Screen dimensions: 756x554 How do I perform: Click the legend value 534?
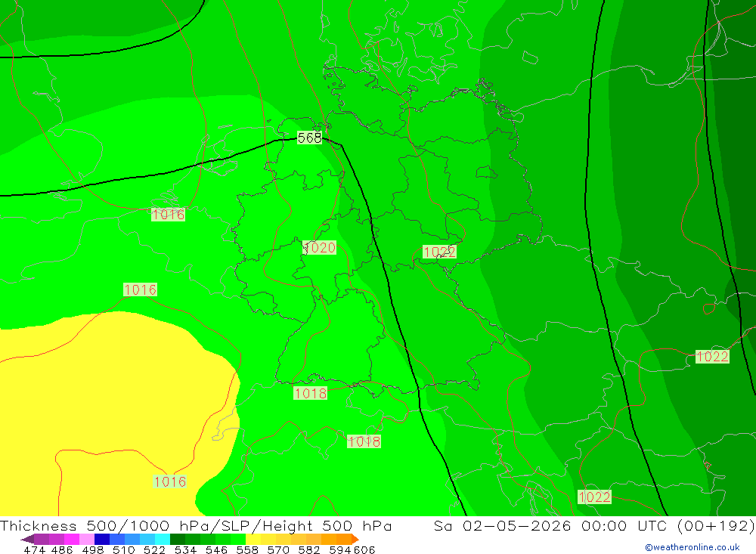186,549
